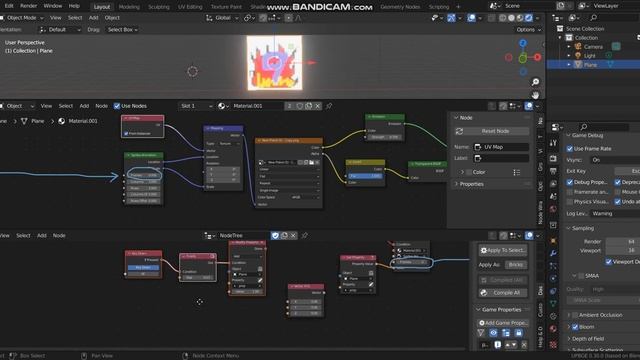Click the Reset Node button

pyautogui.click(x=492, y=131)
